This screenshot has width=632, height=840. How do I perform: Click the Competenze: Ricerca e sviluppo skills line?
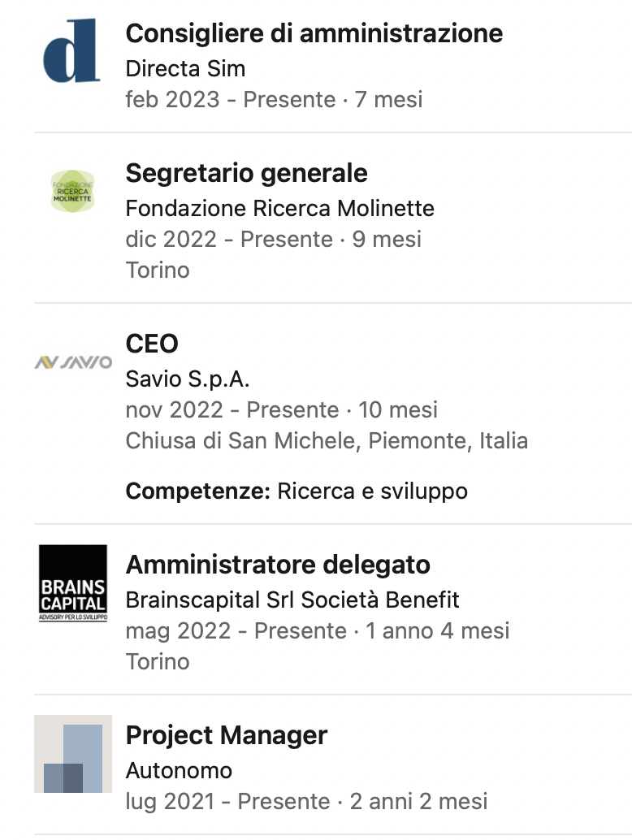(297, 491)
